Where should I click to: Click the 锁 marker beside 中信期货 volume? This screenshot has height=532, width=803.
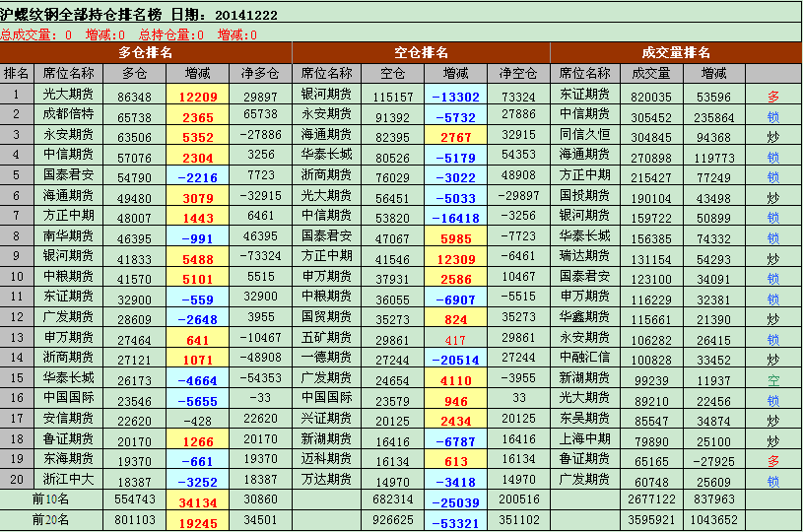tap(773, 117)
